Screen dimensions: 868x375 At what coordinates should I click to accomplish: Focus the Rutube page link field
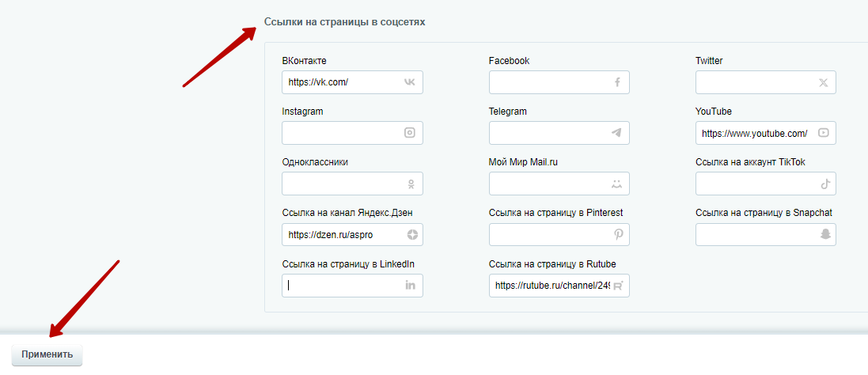coord(559,286)
